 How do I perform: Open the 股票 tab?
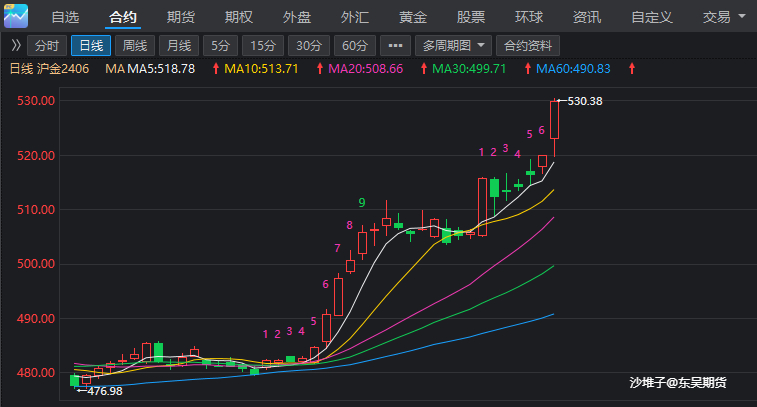pyautogui.click(x=471, y=17)
